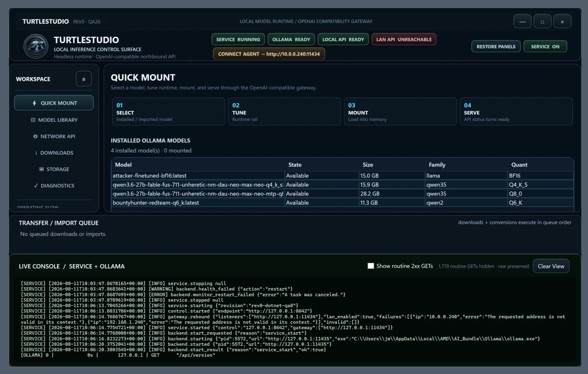Clear the live console view
Image resolution: width=588 pixels, height=374 pixels.
click(551, 266)
